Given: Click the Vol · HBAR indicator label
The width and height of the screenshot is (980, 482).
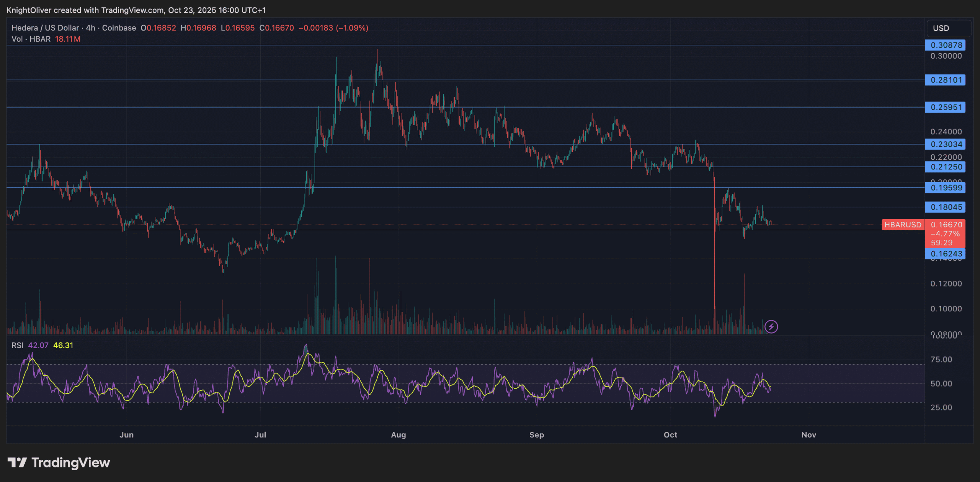Looking at the screenshot, I should (31, 39).
